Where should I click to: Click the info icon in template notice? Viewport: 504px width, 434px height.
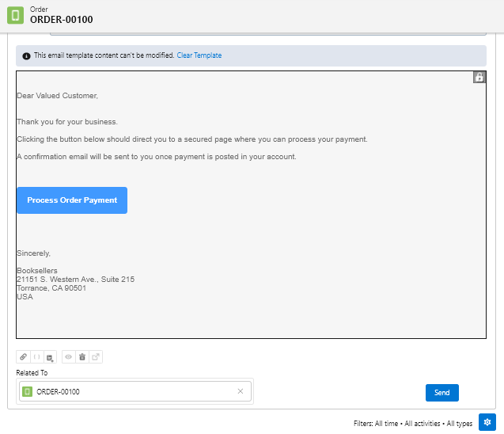pyautogui.click(x=26, y=56)
